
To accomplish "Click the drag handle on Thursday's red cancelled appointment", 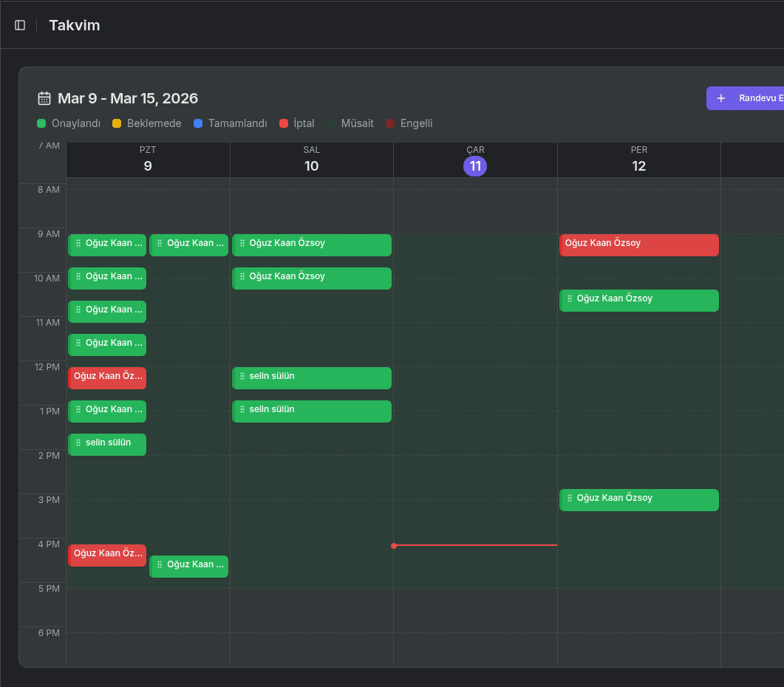I will pyautogui.click(x=569, y=243).
